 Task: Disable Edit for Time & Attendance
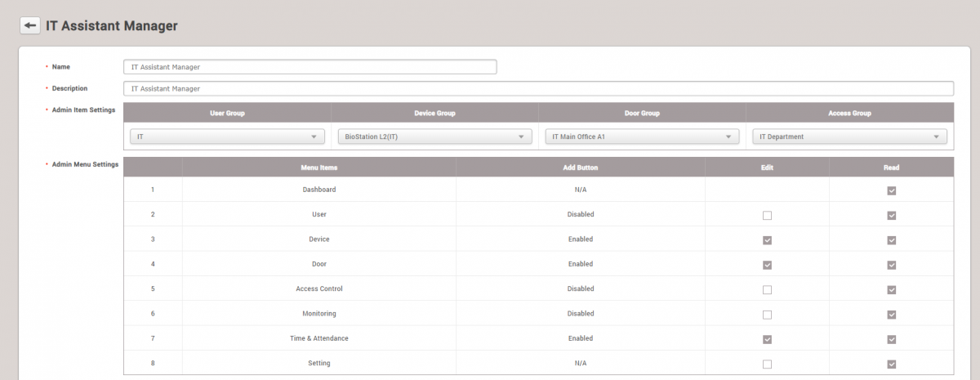pyautogui.click(x=767, y=339)
